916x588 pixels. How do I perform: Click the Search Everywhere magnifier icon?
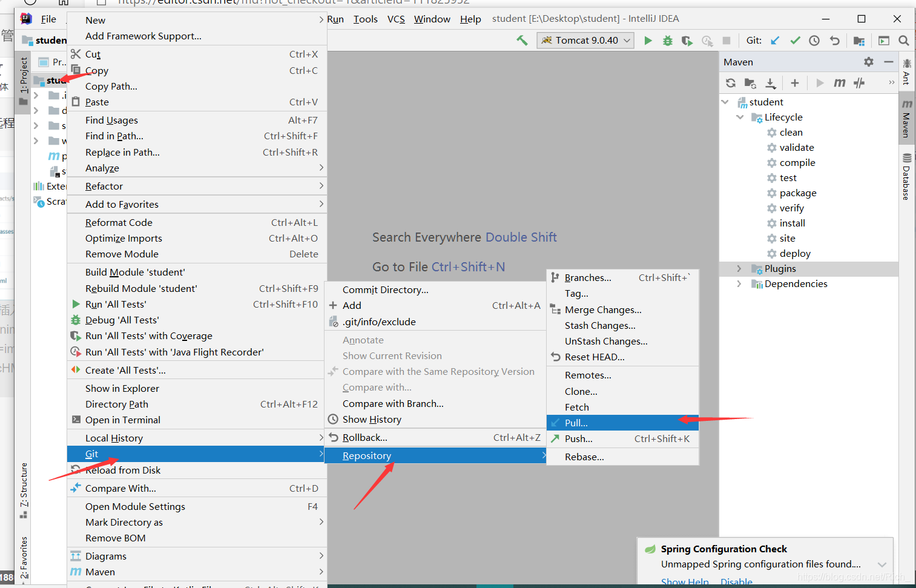coord(903,41)
